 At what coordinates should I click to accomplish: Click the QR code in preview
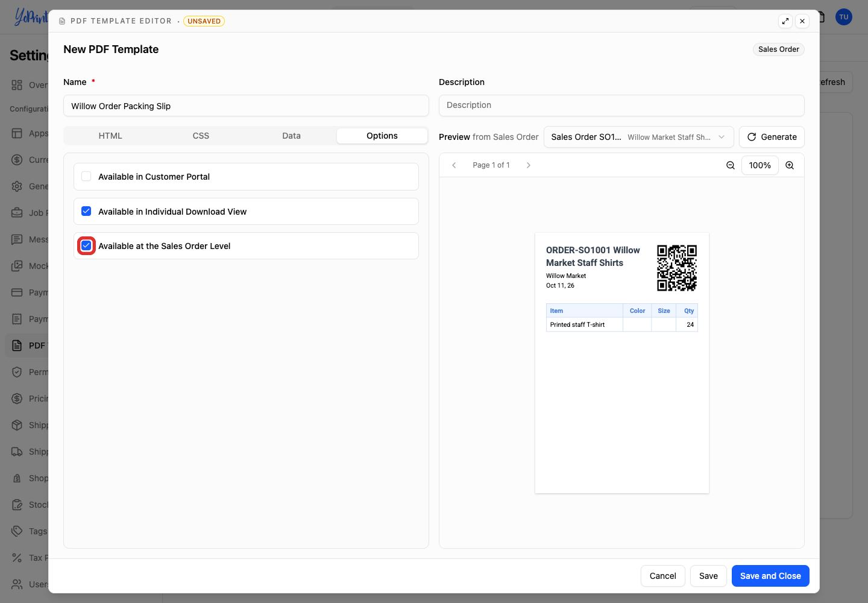pos(677,268)
